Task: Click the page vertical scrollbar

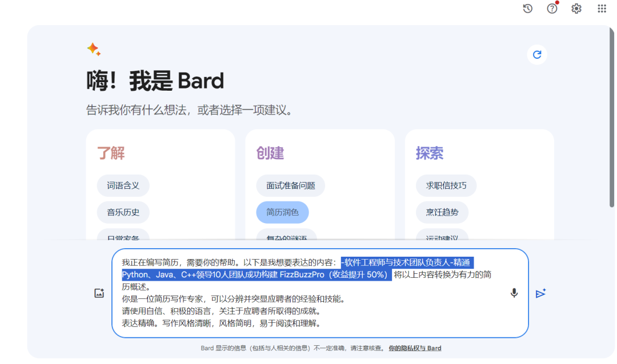Action: point(612,117)
